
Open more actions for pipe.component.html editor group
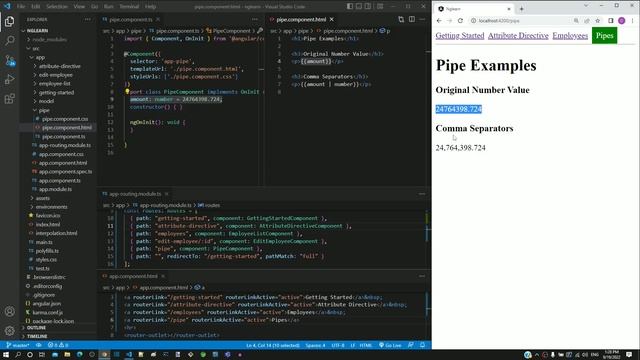tap(422, 19)
